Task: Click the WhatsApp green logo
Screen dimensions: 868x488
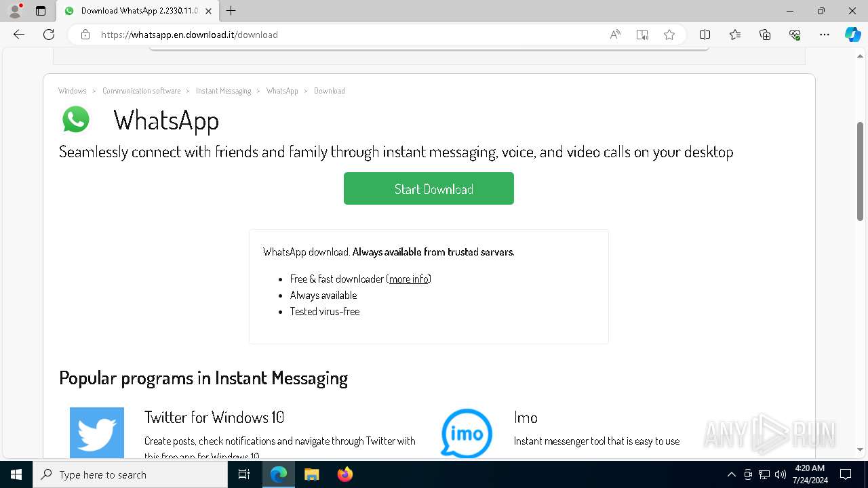Action: [x=76, y=119]
